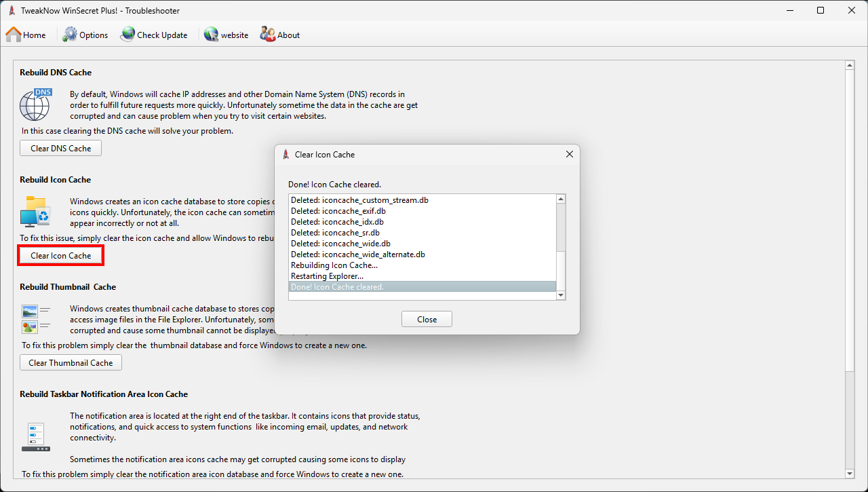Click the Home house icon in toolbar

pos(14,35)
